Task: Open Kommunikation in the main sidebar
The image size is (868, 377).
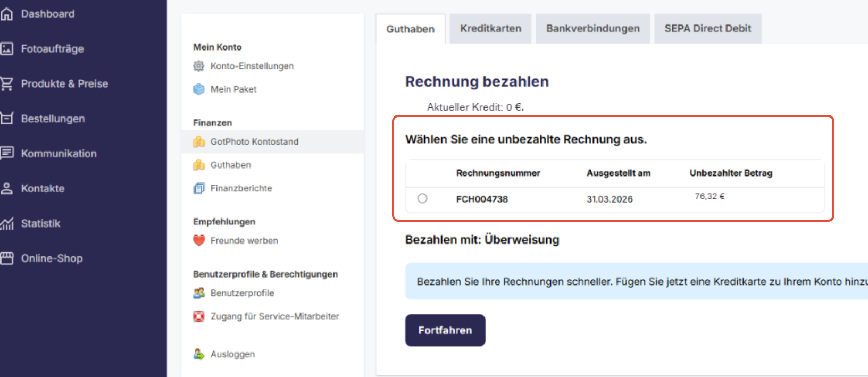Action: coord(59,153)
